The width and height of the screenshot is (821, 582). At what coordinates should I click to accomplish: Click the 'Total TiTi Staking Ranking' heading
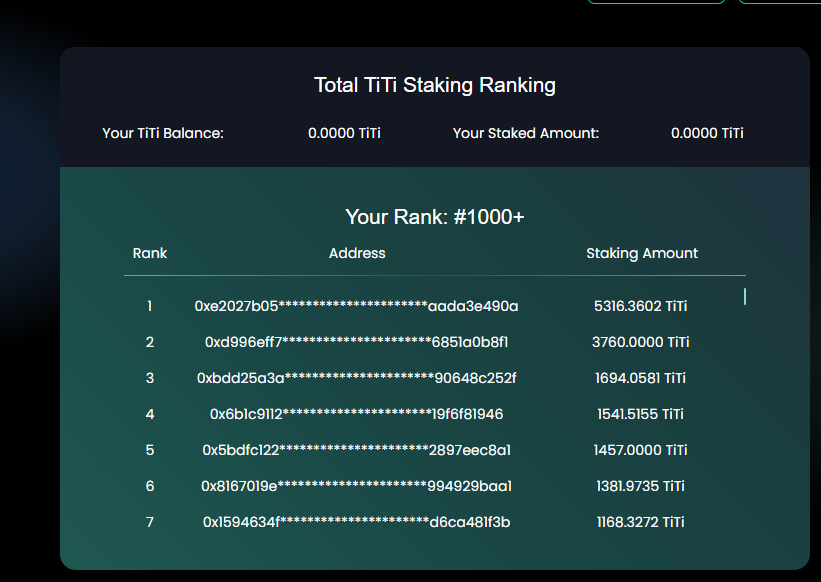pyautogui.click(x=435, y=85)
